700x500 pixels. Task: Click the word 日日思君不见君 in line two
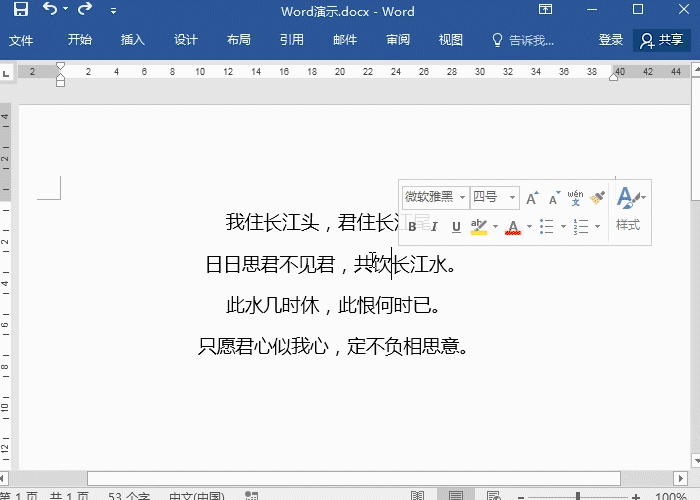tap(271, 264)
